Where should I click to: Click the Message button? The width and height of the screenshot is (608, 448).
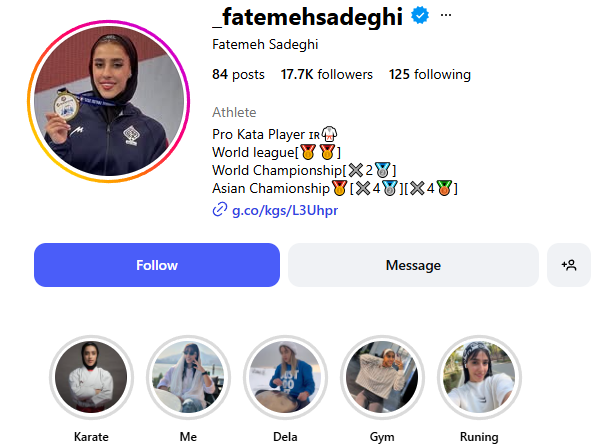(x=413, y=265)
